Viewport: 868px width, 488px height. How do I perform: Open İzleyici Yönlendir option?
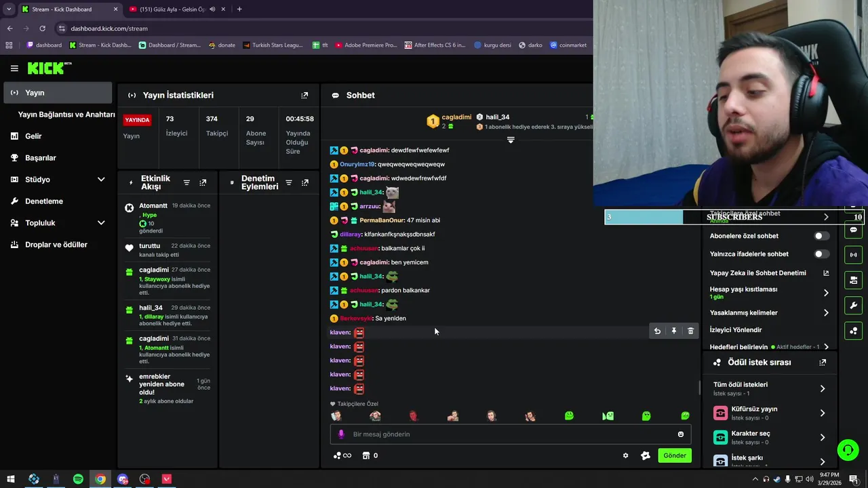coord(736,330)
